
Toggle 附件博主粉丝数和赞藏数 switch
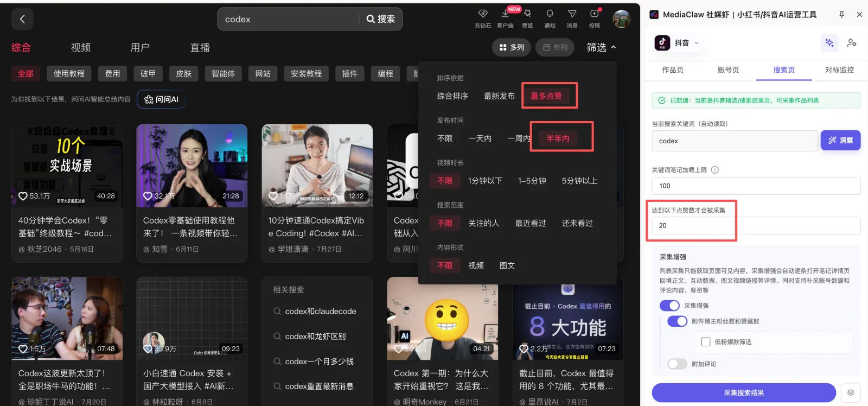coord(677,321)
